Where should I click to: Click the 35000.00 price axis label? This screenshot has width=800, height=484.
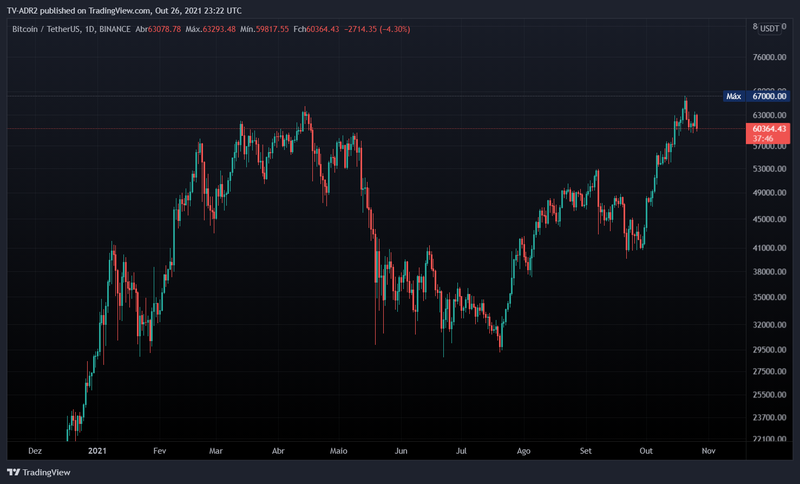(769, 297)
